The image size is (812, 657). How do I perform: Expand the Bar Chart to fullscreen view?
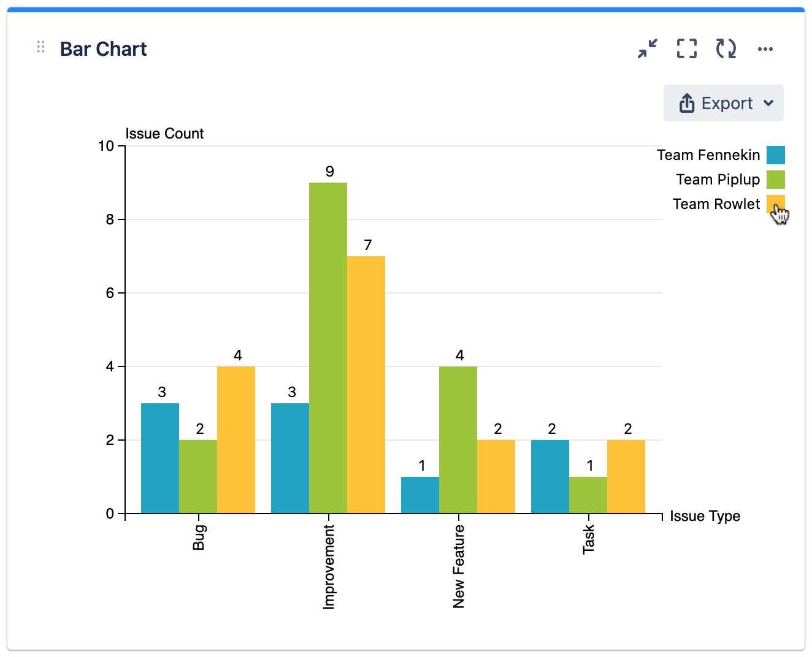click(687, 49)
